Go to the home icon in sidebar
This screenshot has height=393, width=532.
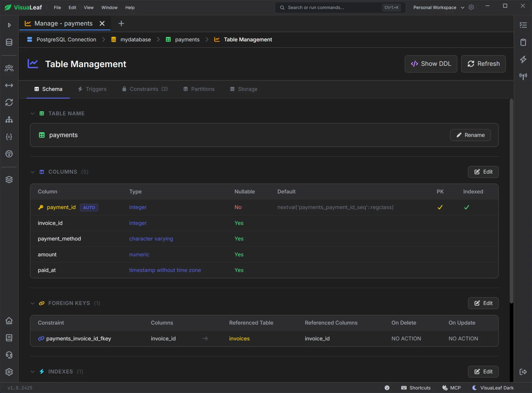click(x=9, y=321)
